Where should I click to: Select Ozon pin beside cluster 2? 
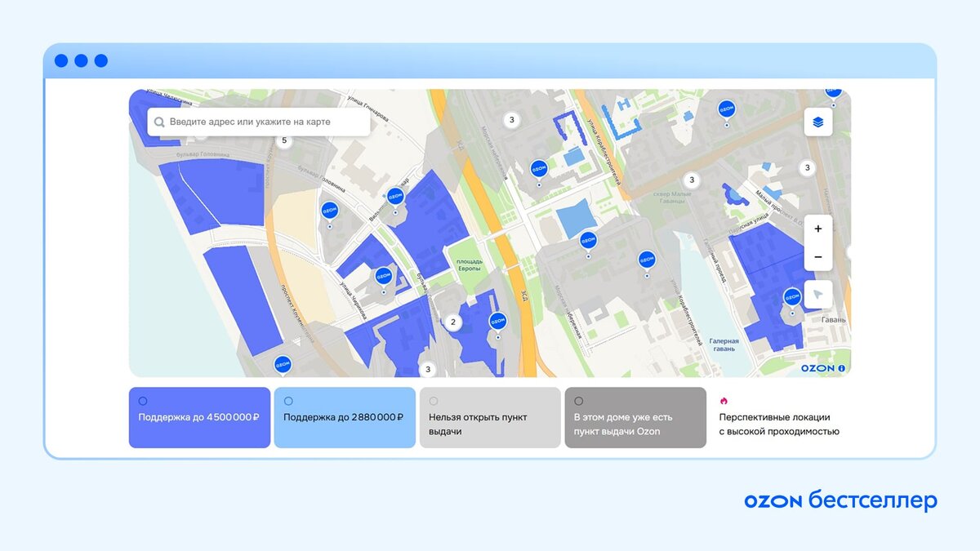tap(497, 322)
